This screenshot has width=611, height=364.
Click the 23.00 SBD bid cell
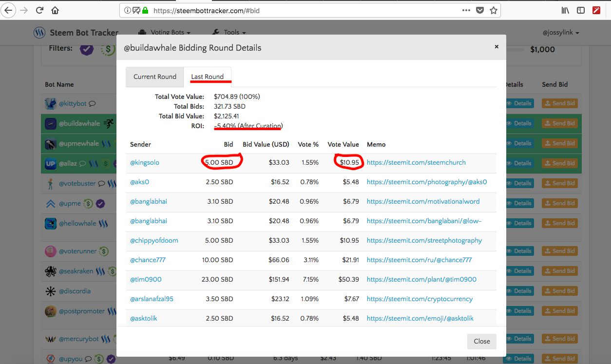click(217, 280)
